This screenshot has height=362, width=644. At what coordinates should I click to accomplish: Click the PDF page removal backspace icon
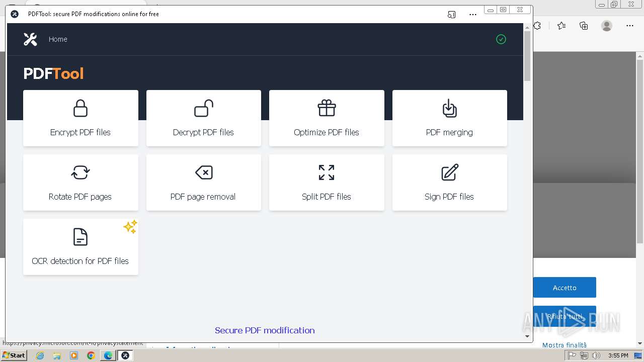click(x=203, y=172)
